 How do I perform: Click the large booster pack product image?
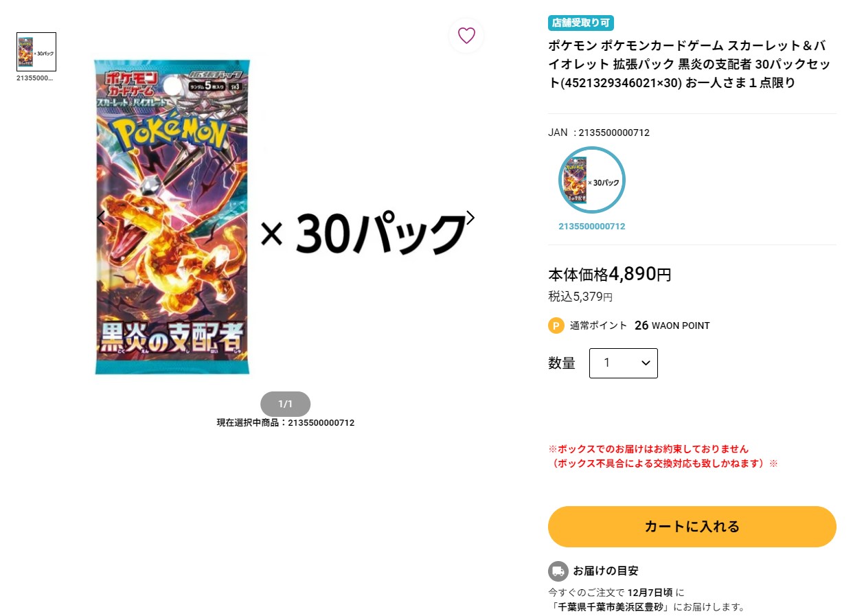[x=173, y=217]
